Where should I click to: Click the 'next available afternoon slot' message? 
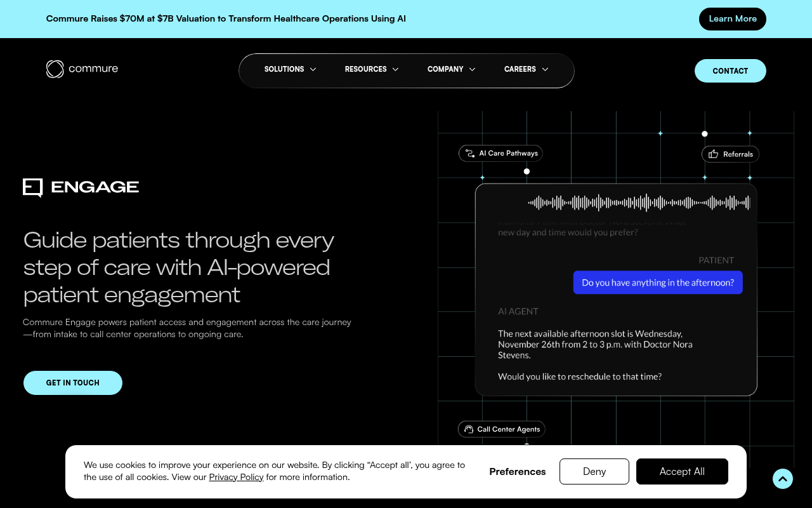tap(595, 344)
